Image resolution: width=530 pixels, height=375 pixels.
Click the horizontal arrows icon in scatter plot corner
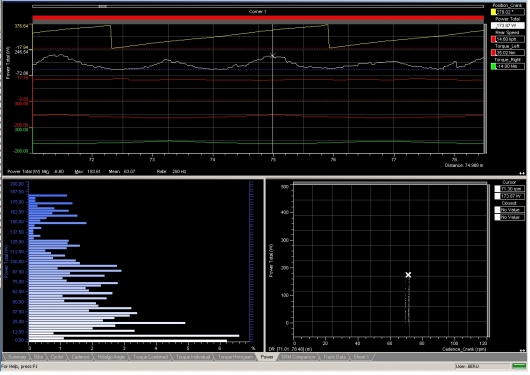tap(522, 351)
